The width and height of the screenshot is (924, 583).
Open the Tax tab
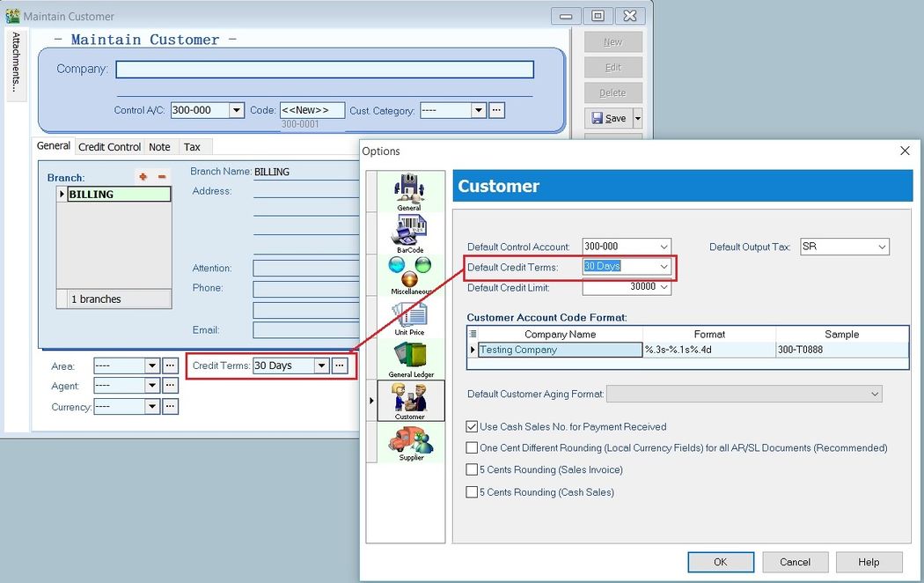(x=193, y=146)
